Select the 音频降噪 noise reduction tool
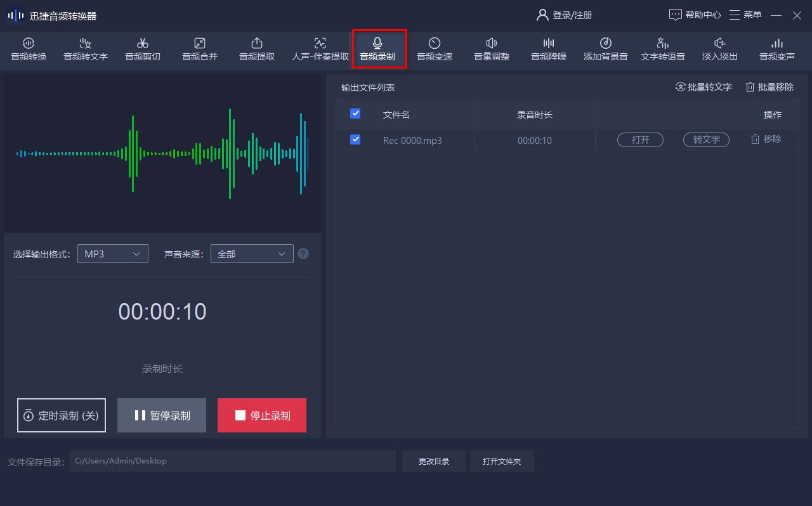The width and height of the screenshot is (812, 506). (x=547, y=49)
